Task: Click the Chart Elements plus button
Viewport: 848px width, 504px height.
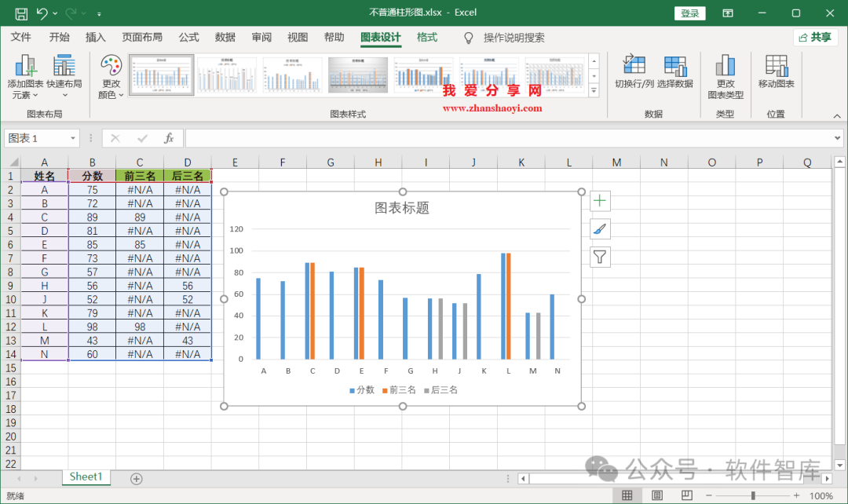Action: (x=600, y=201)
